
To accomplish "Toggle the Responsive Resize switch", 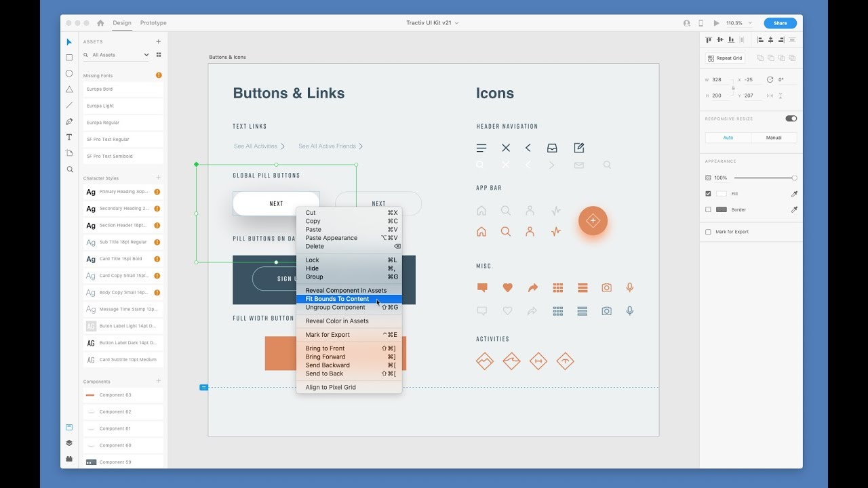I will (x=791, y=119).
